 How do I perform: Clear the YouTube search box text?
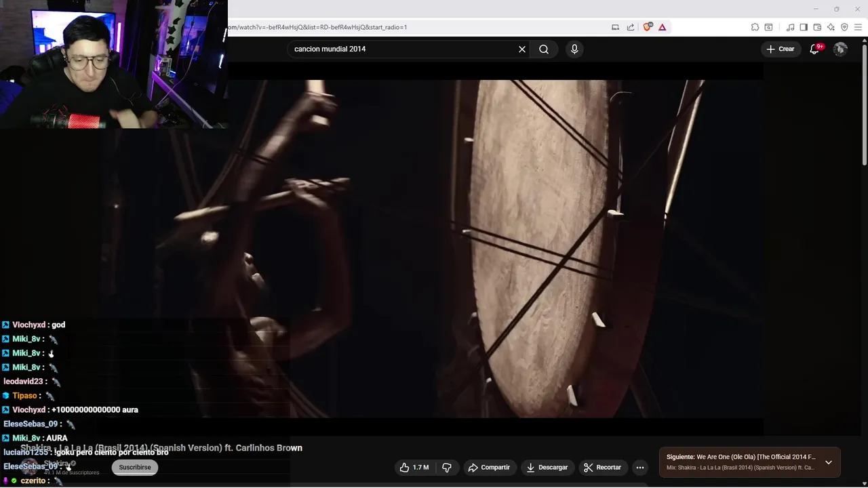[522, 49]
